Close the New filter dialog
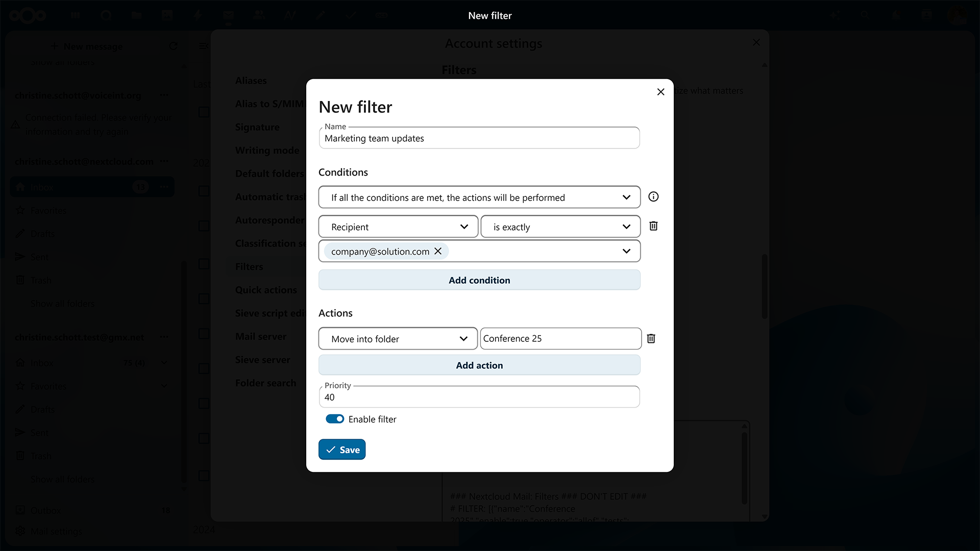Screen dimensions: 980x551 click(660, 92)
